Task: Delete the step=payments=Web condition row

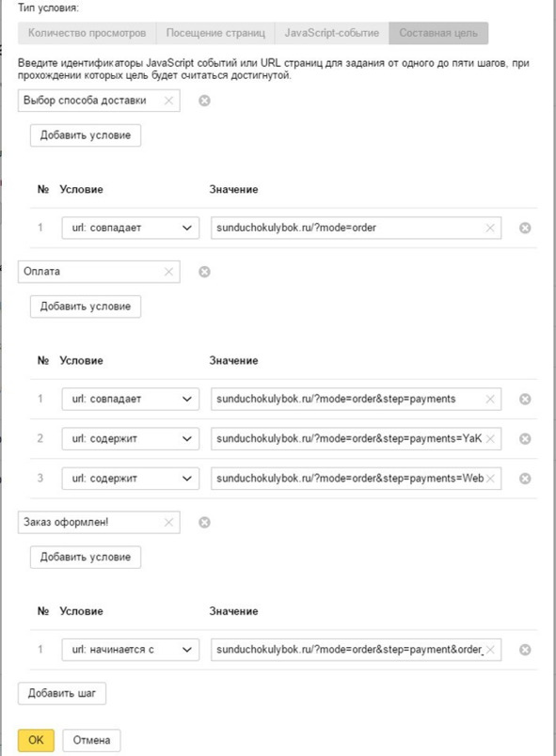Action: [525, 479]
